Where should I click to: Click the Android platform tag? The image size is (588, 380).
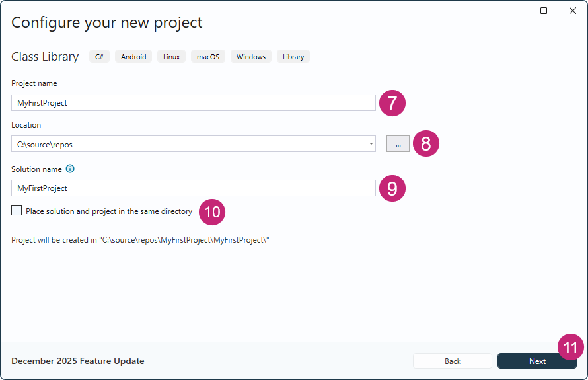click(133, 57)
